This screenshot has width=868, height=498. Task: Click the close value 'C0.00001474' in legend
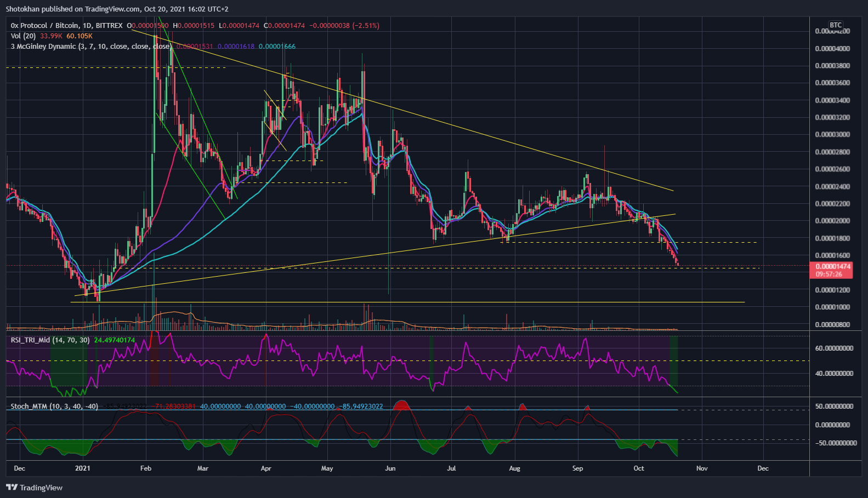point(284,26)
